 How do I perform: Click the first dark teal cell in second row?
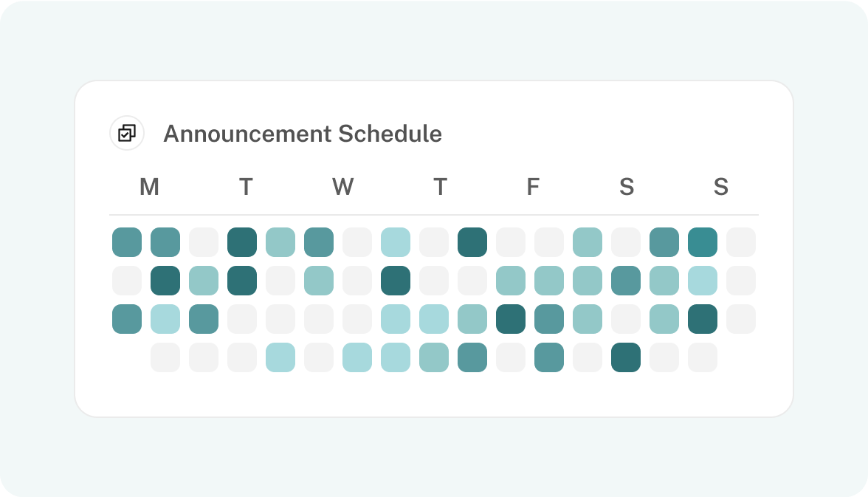165,281
